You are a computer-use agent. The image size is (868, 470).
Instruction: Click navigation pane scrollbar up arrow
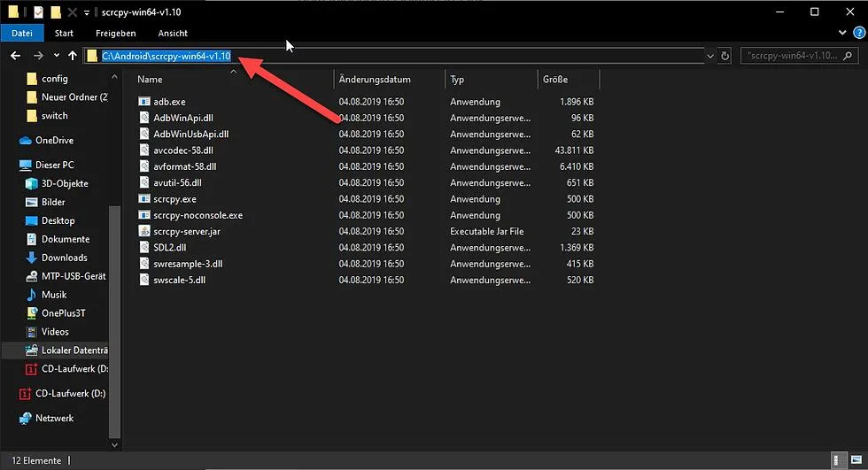[x=114, y=77]
